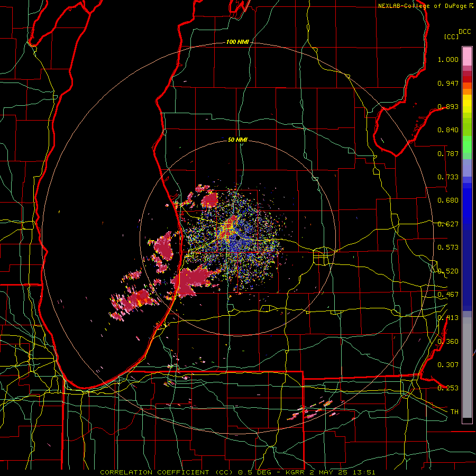The width and height of the screenshot is (476, 476).
Task: Click the 0.360 color scale value
Action: coord(448,342)
